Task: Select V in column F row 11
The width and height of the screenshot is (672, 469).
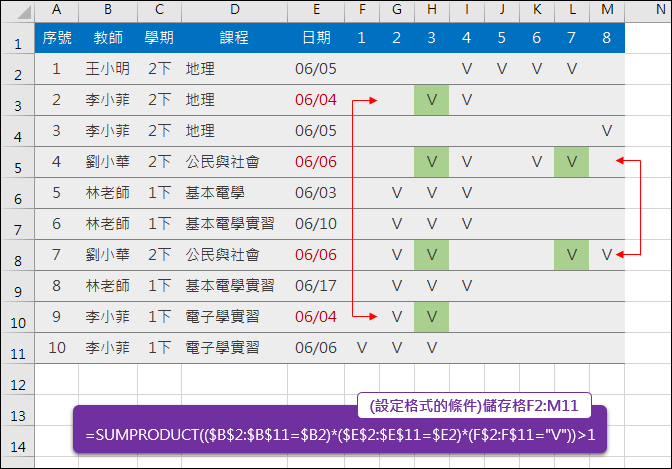Action: tap(362, 348)
